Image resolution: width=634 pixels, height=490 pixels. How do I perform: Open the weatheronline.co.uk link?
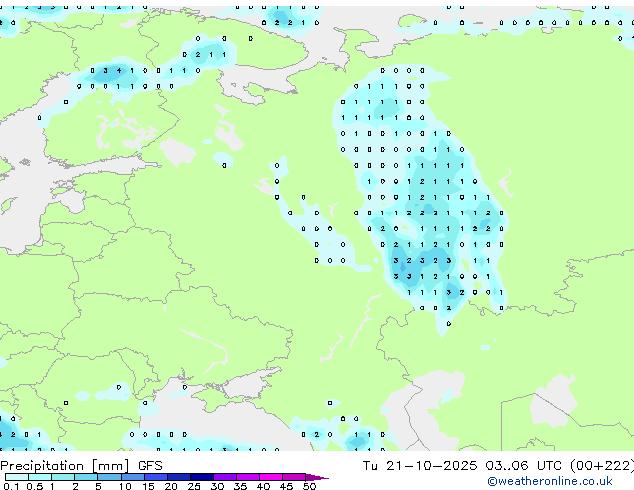[x=550, y=481]
